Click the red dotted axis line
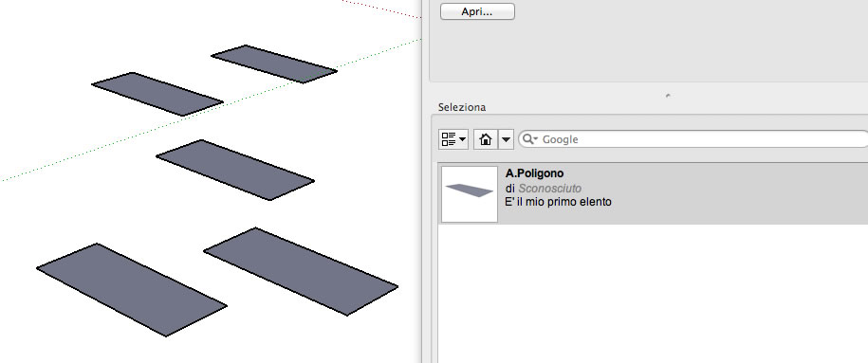 tap(382, 9)
